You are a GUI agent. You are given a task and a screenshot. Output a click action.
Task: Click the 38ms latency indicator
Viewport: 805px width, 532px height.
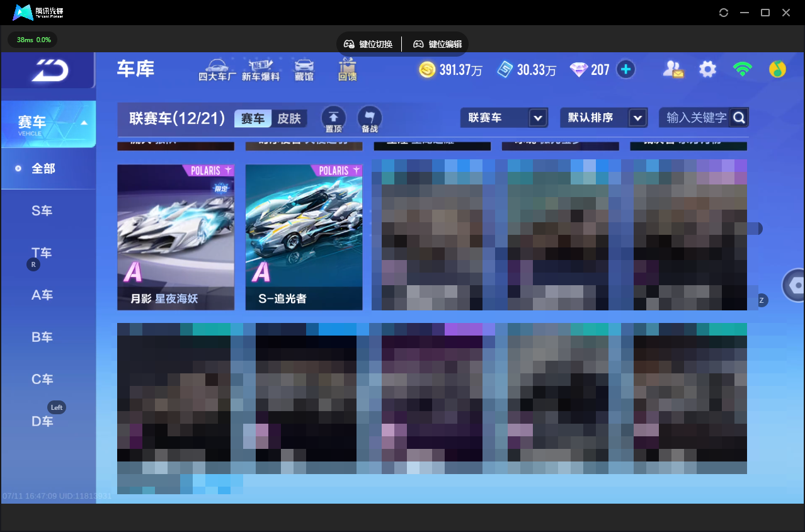click(x=32, y=40)
